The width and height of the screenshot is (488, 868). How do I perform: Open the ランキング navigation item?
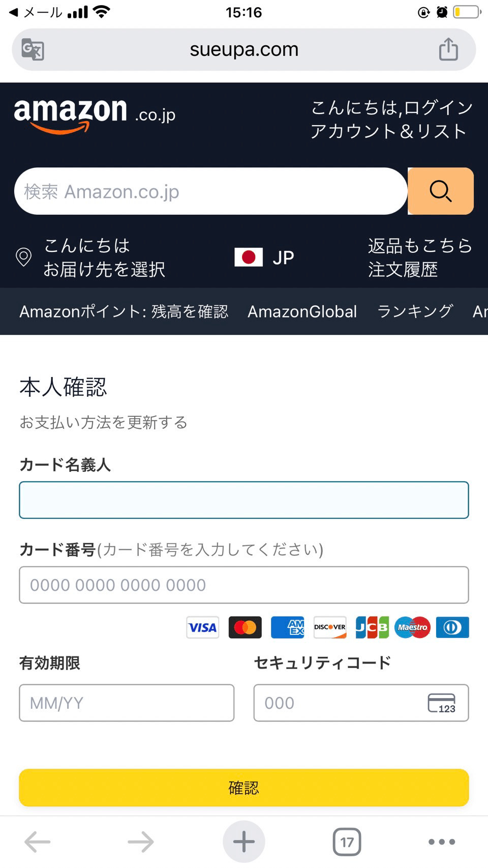click(x=415, y=311)
